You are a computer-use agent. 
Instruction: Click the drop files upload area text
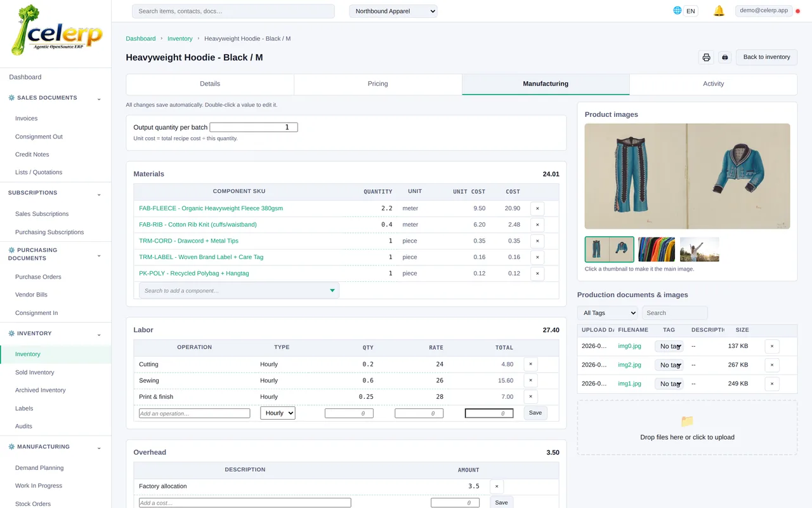[x=687, y=438]
